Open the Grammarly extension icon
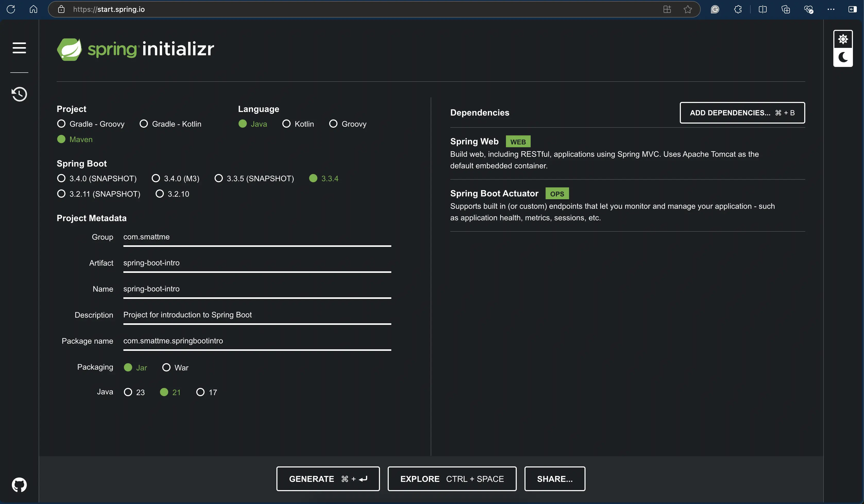 715,9
